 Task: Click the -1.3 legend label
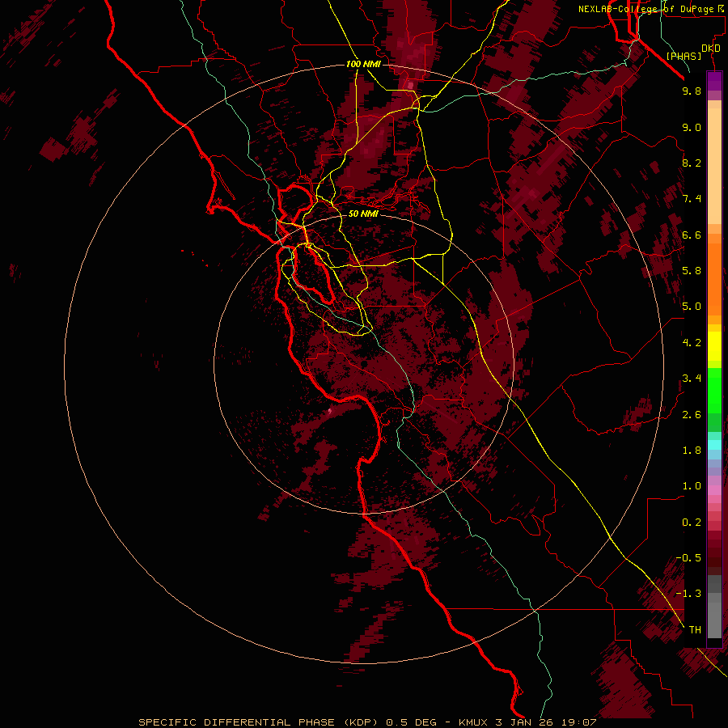click(x=688, y=594)
